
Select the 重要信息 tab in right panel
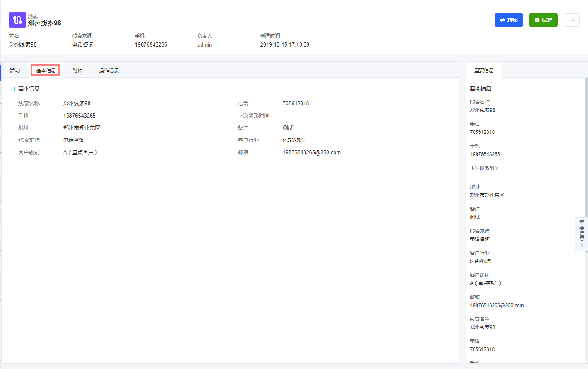(484, 71)
